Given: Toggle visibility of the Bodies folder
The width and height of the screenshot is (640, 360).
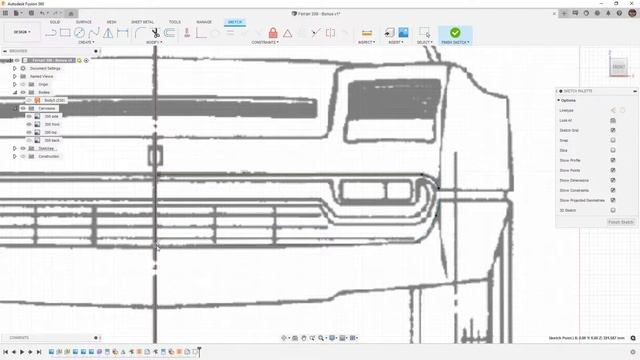Looking at the screenshot, I should point(23,92).
